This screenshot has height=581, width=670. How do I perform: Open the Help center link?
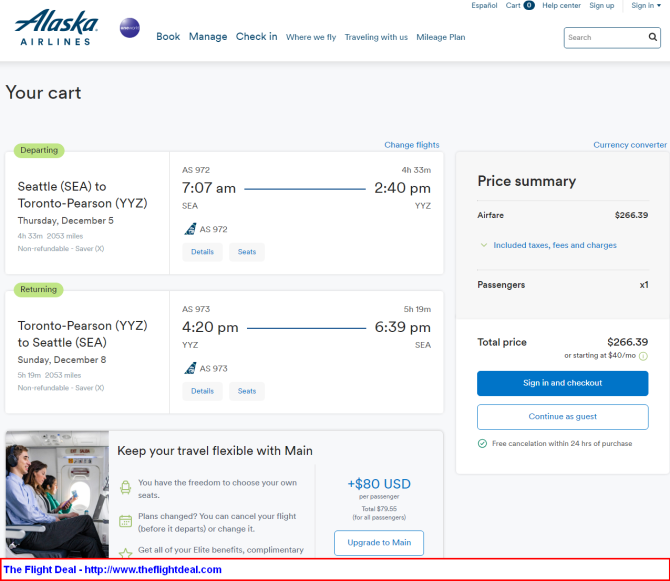click(561, 6)
